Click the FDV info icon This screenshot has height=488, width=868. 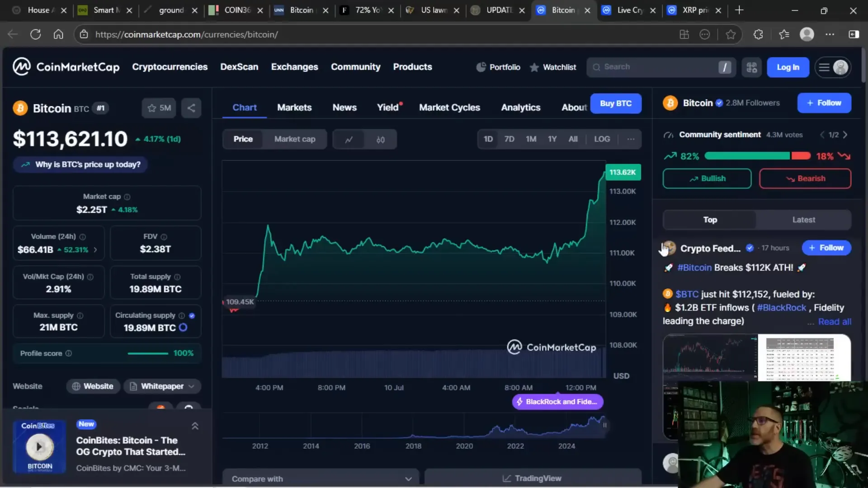click(164, 237)
